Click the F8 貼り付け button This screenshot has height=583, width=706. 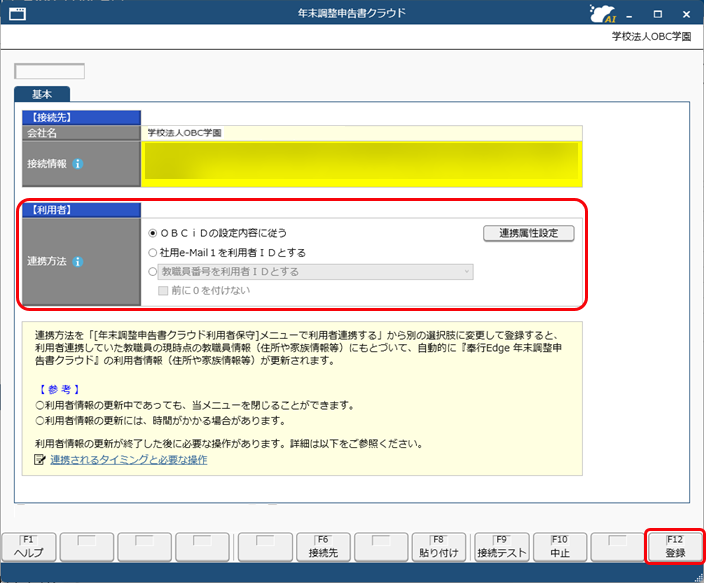(439, 547)
